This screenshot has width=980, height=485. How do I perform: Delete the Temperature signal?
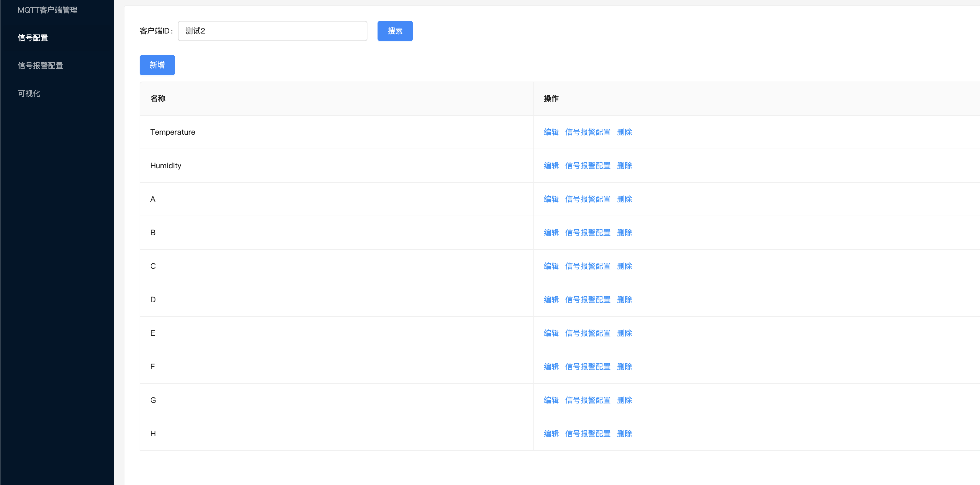(x=624, y=132)
